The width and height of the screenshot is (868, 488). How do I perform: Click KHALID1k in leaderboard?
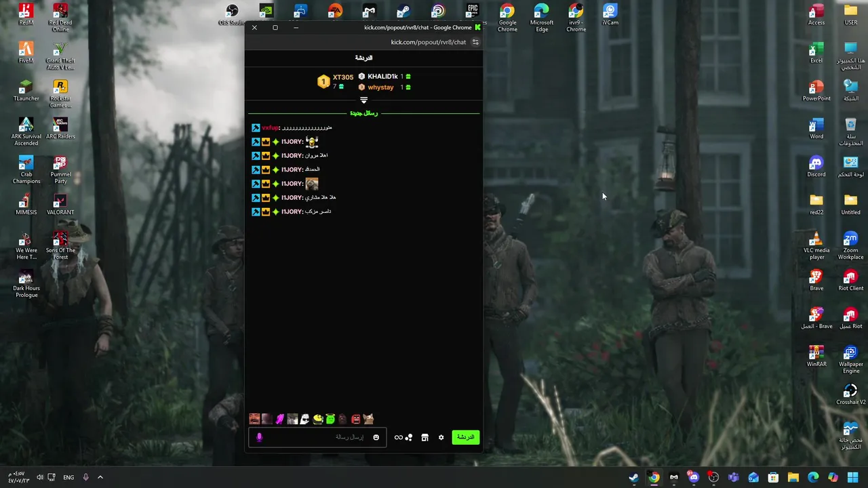point(382,77)
